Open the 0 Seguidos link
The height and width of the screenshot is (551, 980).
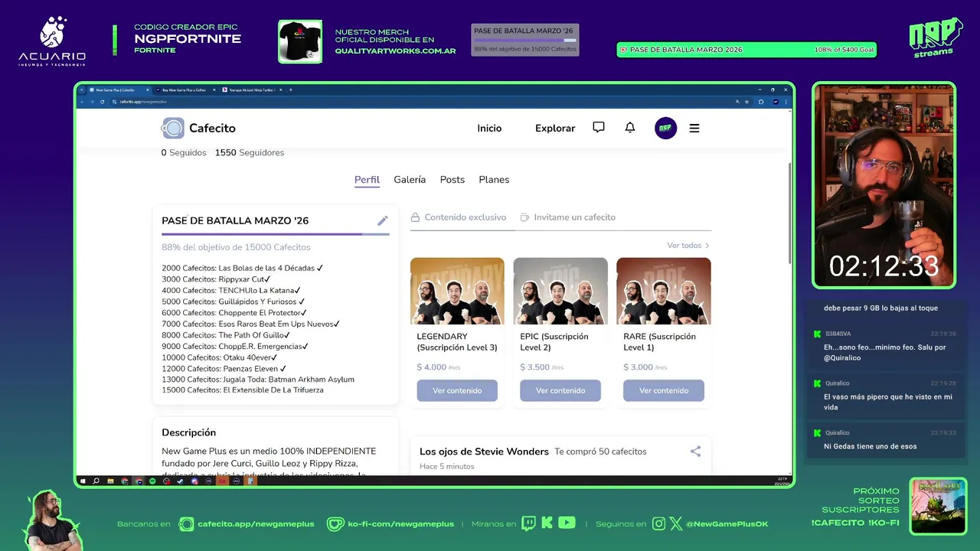(184, 153)
